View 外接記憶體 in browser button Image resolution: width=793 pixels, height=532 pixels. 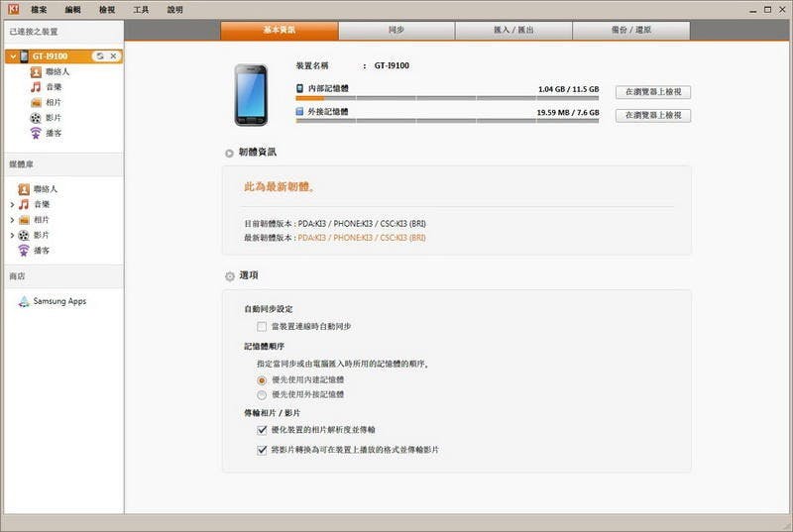[x=653, y=115]
